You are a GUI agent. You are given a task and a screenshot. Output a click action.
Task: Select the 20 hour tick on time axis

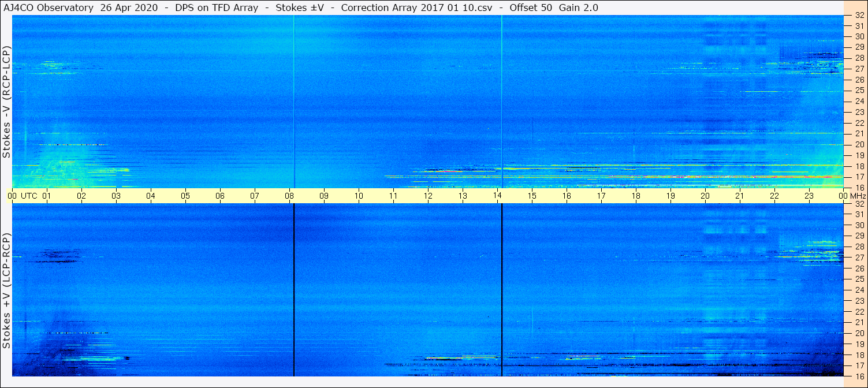705,196
